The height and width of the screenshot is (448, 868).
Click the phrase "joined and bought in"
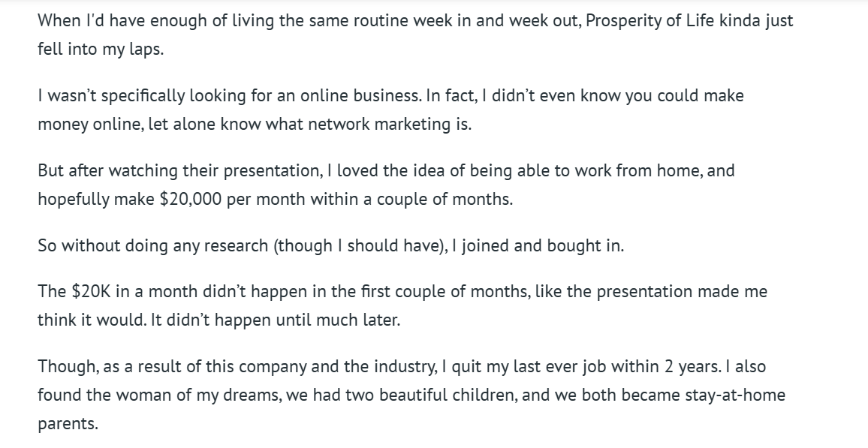point(541,245)
